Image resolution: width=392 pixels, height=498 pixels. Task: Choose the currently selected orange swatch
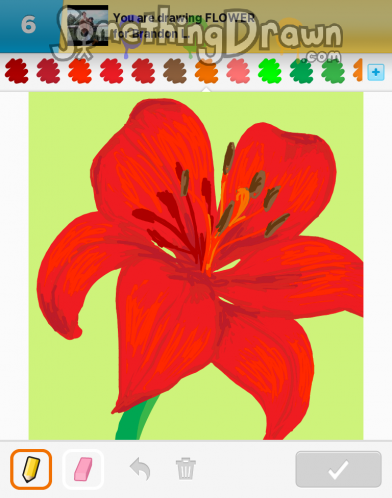point(207,71)
